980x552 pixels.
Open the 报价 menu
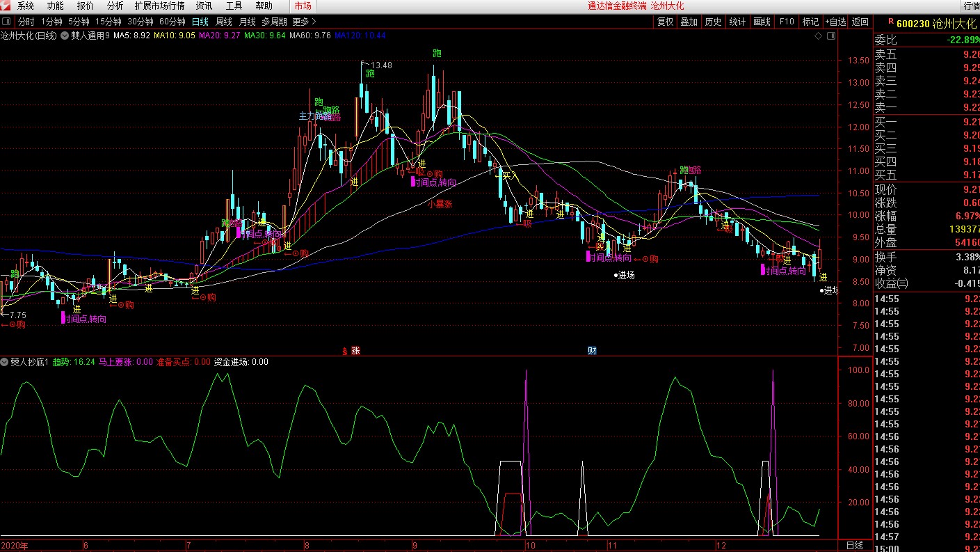pyautogui.click(x=85, y=6)
